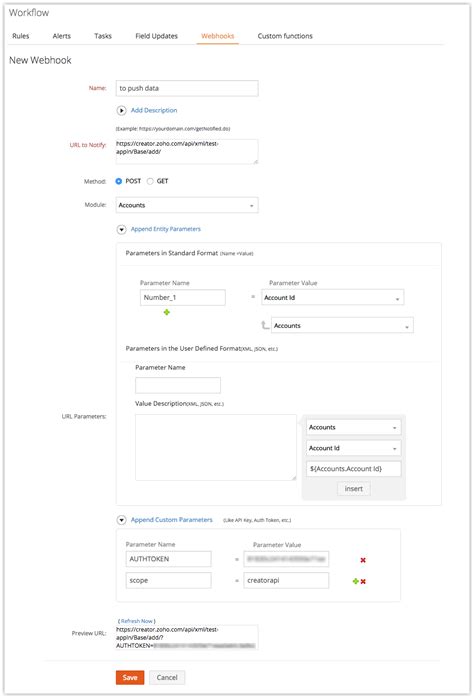Collapse the Append Entity Parameters arrow
474x698 pixels.
click(x=121, y=229)
